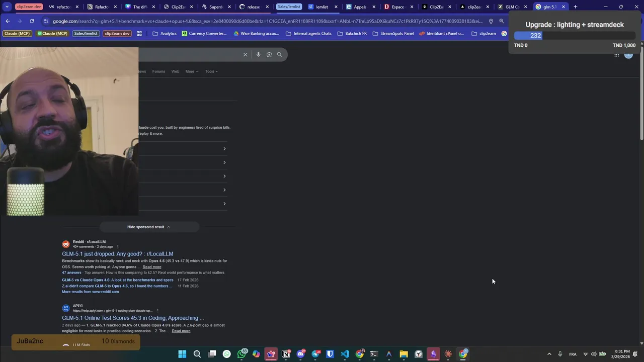Switch to the release GitHub browser tab
The image size is (644, 362).
point(253,7)
